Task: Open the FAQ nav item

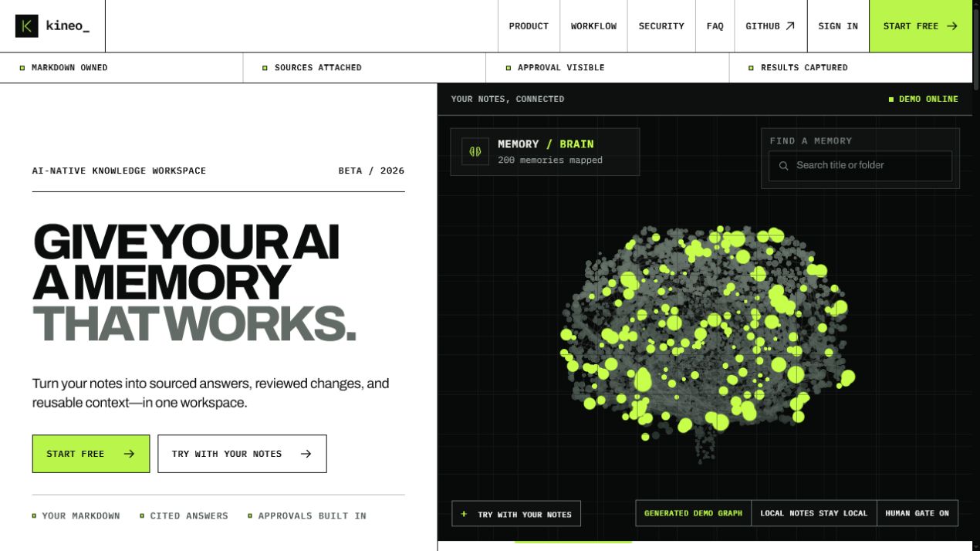Action: pos(715,26)
